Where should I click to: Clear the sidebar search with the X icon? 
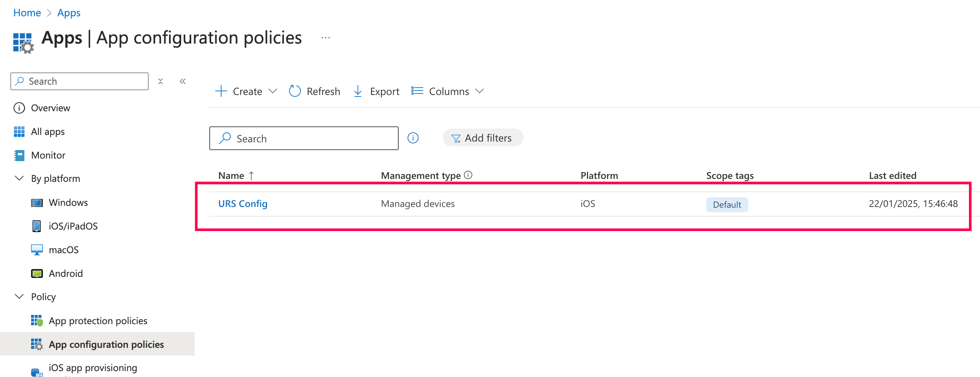tap(160, 81)
